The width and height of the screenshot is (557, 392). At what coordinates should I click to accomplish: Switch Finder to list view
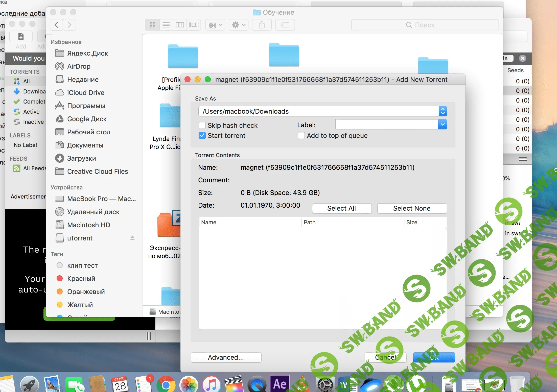click(x=166, y=25)
